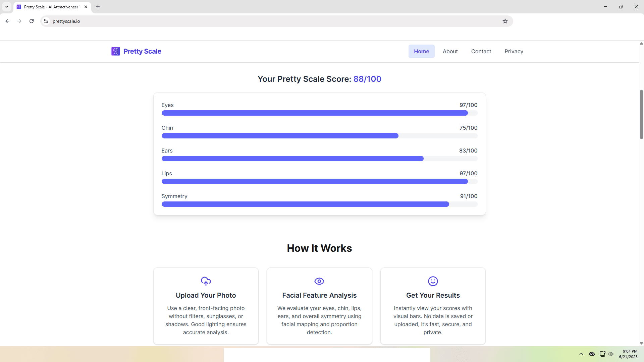644x362 pixels.
Task: Go to the Contact page
Action: (481, 51)
